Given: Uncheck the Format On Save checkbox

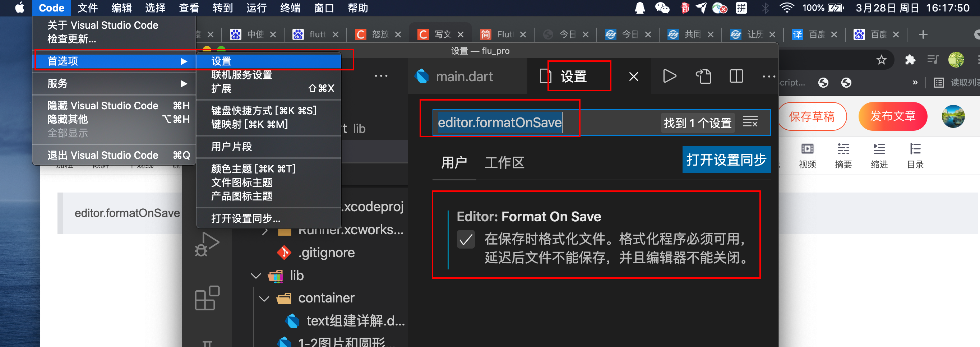Looking at the screenshot, I should tap(466, 240).
